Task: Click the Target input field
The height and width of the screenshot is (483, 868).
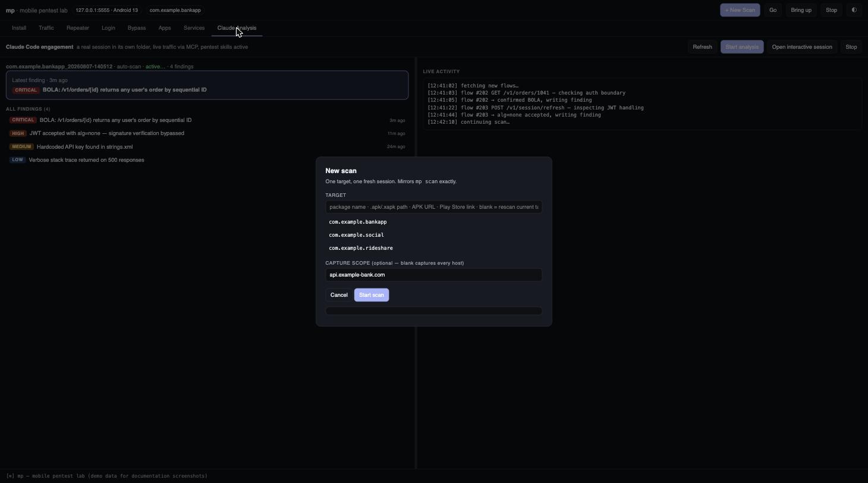Action: click(433, 207)
